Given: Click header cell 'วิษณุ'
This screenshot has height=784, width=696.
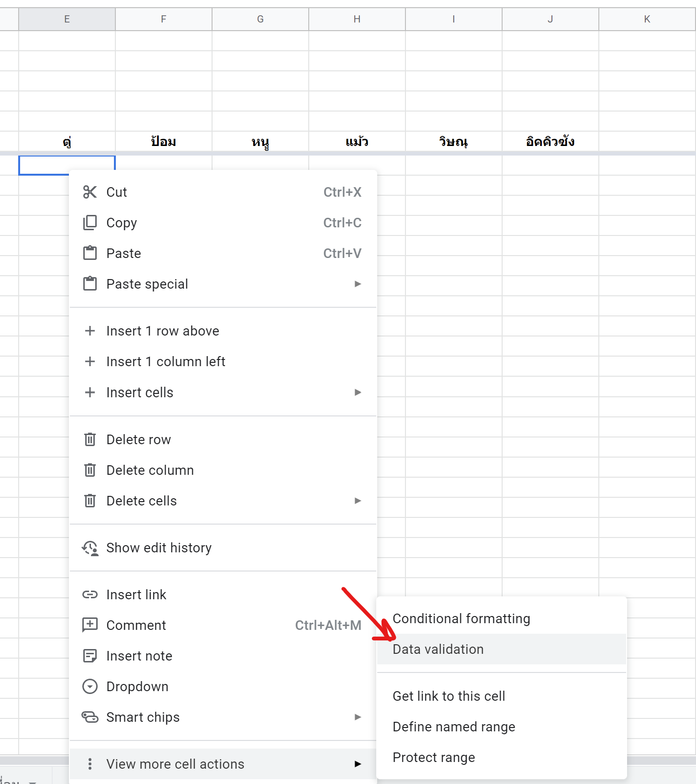Looking at the screenshot, I should (454, 141).
